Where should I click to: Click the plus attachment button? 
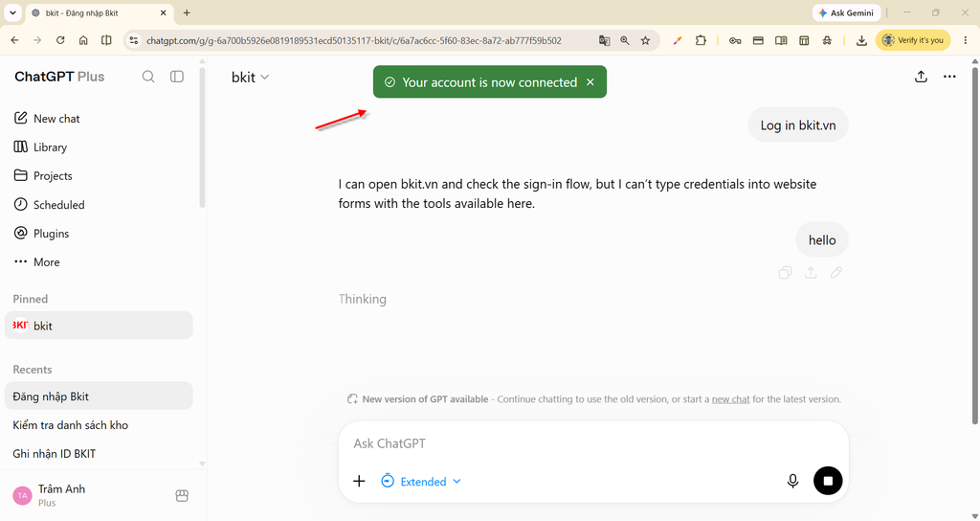tap(359, 481)
